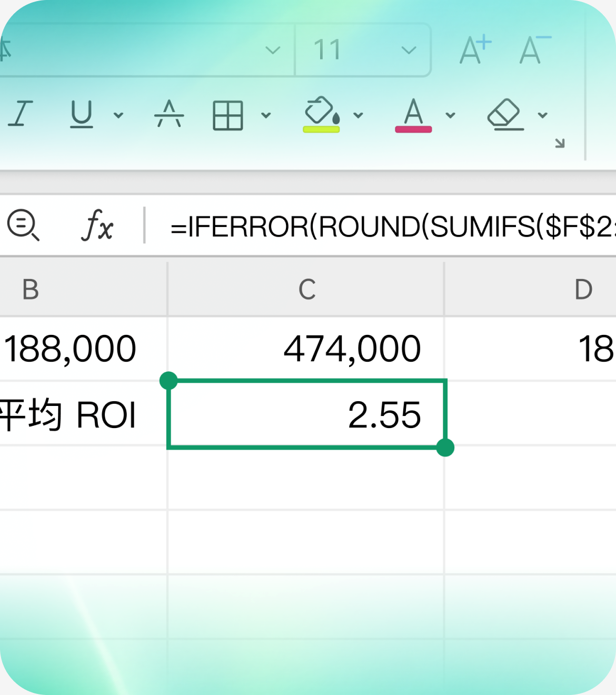Click the selection handle at bottom-right of cell
Image resolution: width=616 pixels, height=695 pixels.
pyautogui.click(x=445, y=448)
